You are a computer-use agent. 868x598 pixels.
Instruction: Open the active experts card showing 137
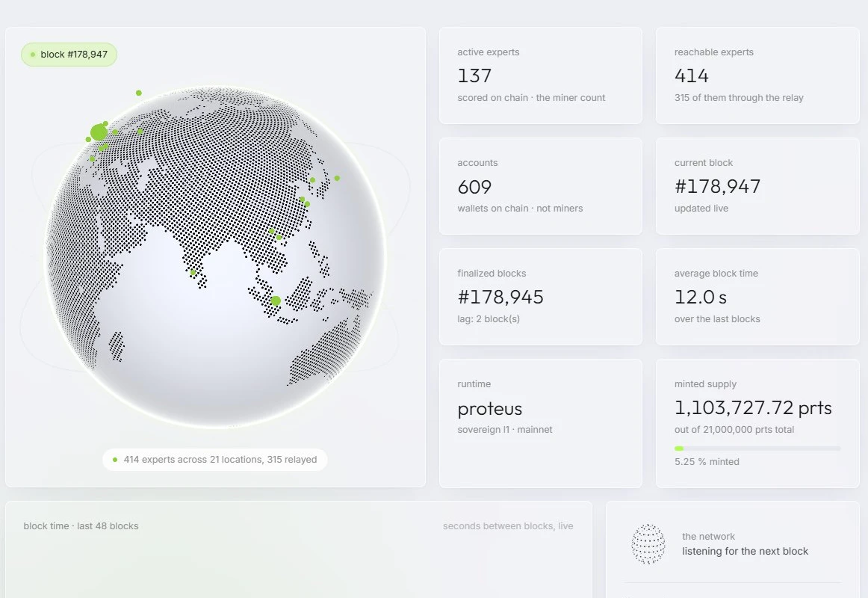click(x=541, y=75)
